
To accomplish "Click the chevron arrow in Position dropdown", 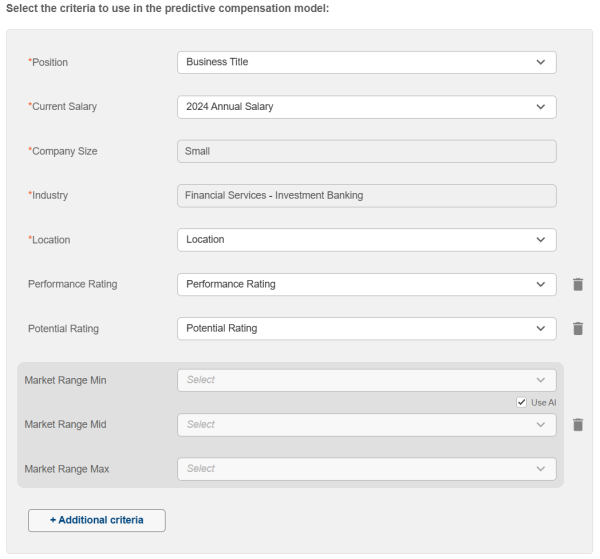I will 540,62.
